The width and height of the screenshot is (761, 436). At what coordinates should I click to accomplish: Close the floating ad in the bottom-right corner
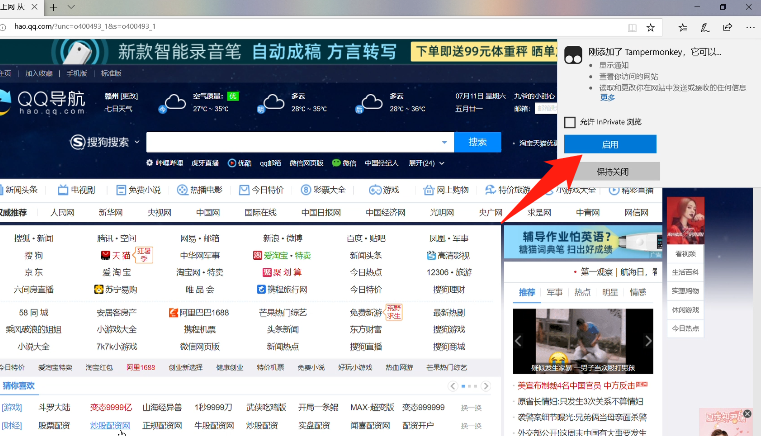[x=747, y=414]
